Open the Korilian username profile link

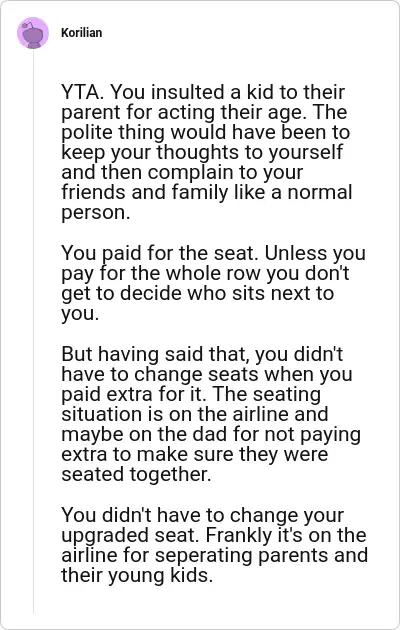click(x=82, y=33)
